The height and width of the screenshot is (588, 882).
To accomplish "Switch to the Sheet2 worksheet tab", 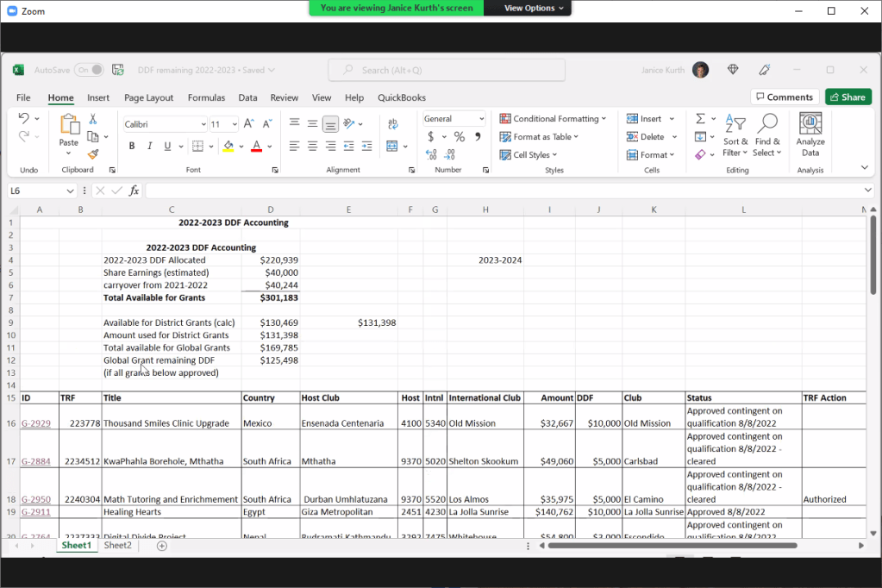I will coord(118,546).
